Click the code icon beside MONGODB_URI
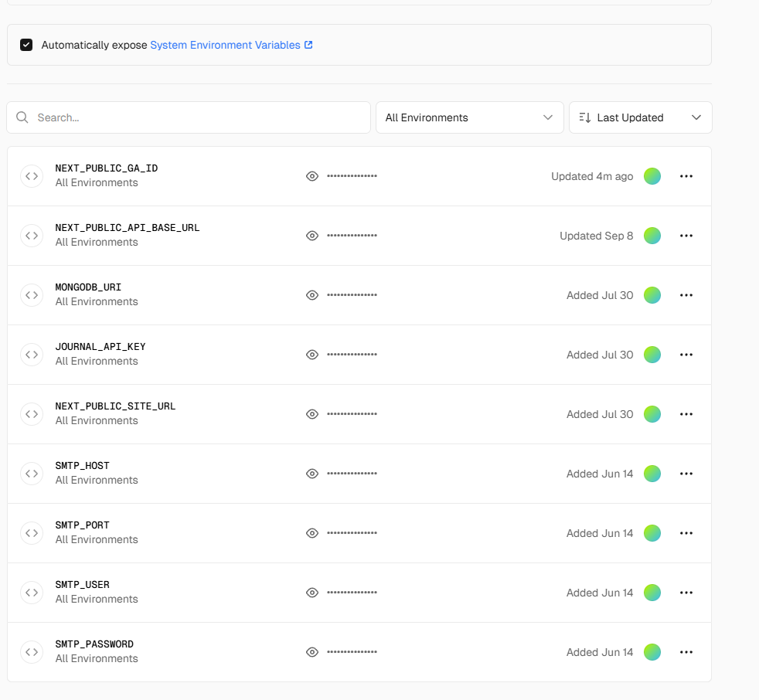This screenshot has height=700, width=759. point(32,295)
